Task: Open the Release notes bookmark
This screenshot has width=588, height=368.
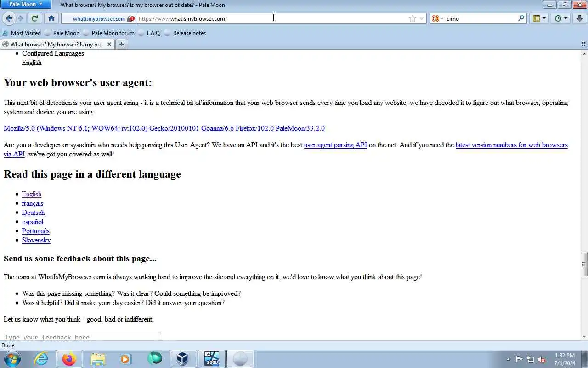Action: (185, 33)
